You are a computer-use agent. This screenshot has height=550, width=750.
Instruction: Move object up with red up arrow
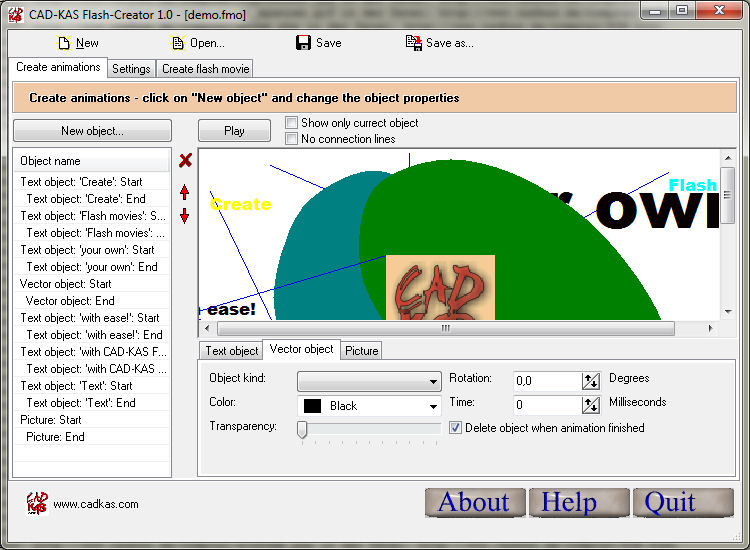coord(185,192)
